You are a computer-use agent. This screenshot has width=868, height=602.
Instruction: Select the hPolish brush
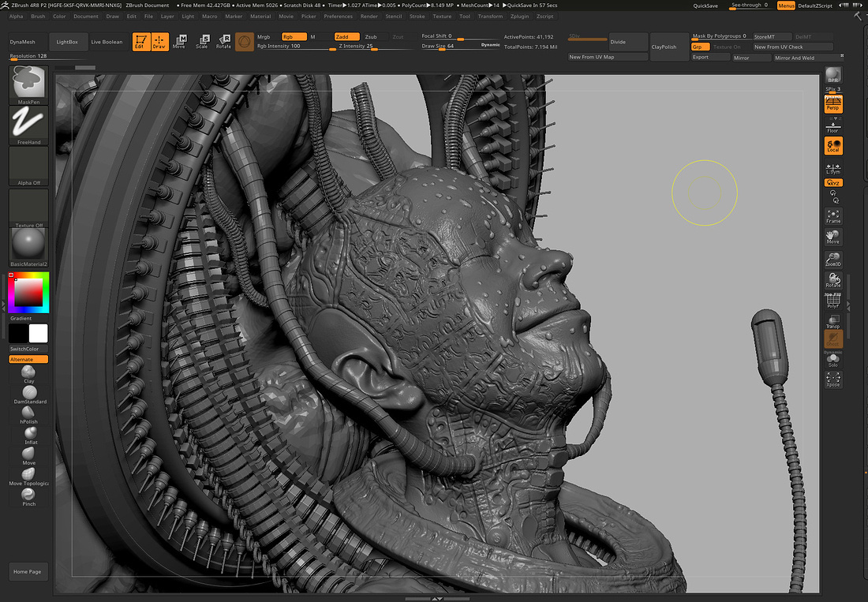point(28,415)
